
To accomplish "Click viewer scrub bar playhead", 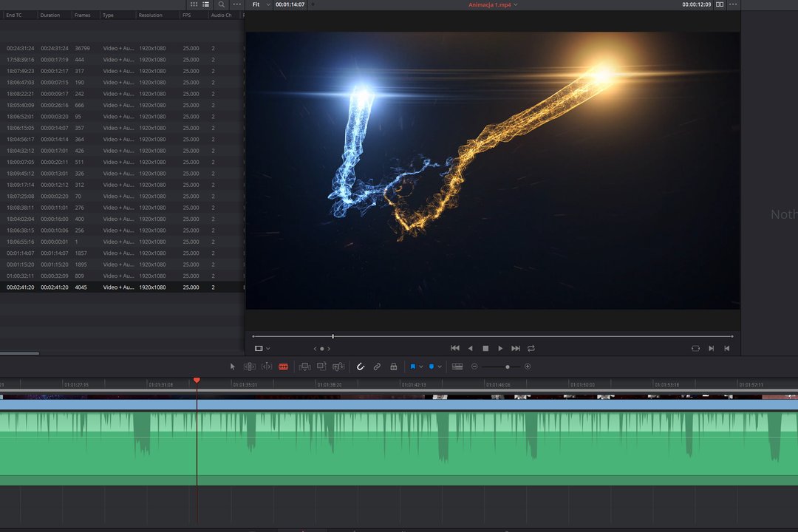I will coord(332,336).
